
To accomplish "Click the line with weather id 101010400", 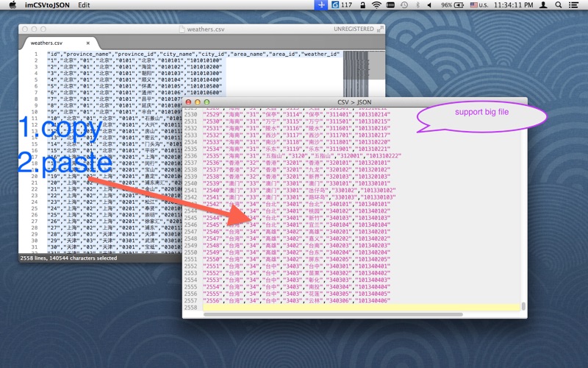I will tap(135, 79).
